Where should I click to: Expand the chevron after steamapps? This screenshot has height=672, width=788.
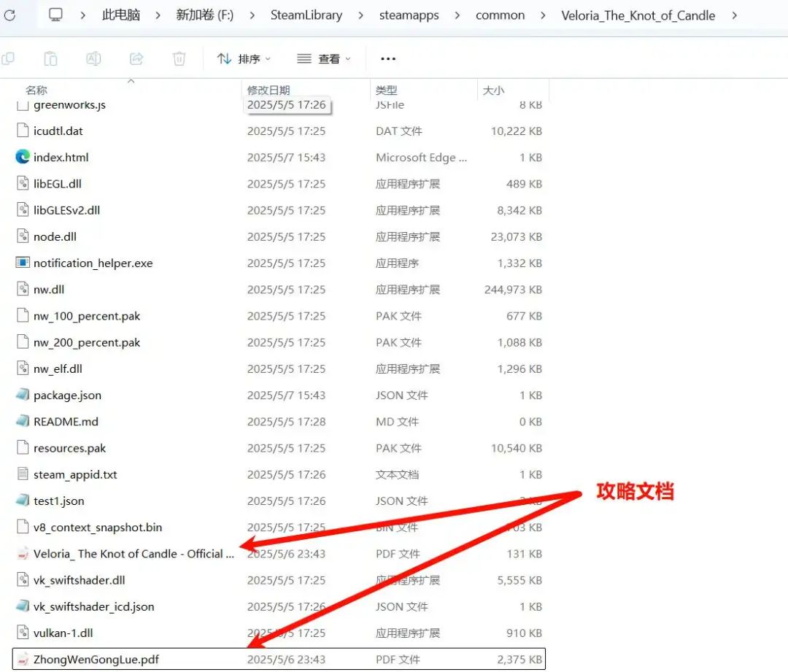(457, 15)
